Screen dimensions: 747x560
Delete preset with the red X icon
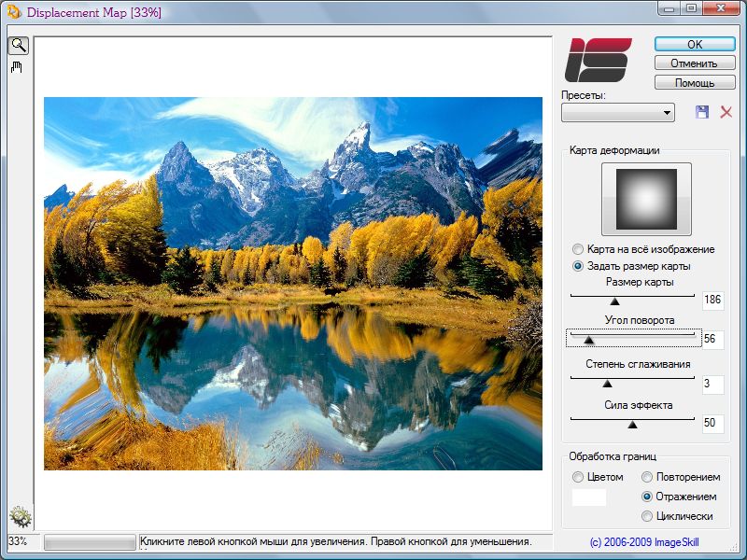[726, 112]
